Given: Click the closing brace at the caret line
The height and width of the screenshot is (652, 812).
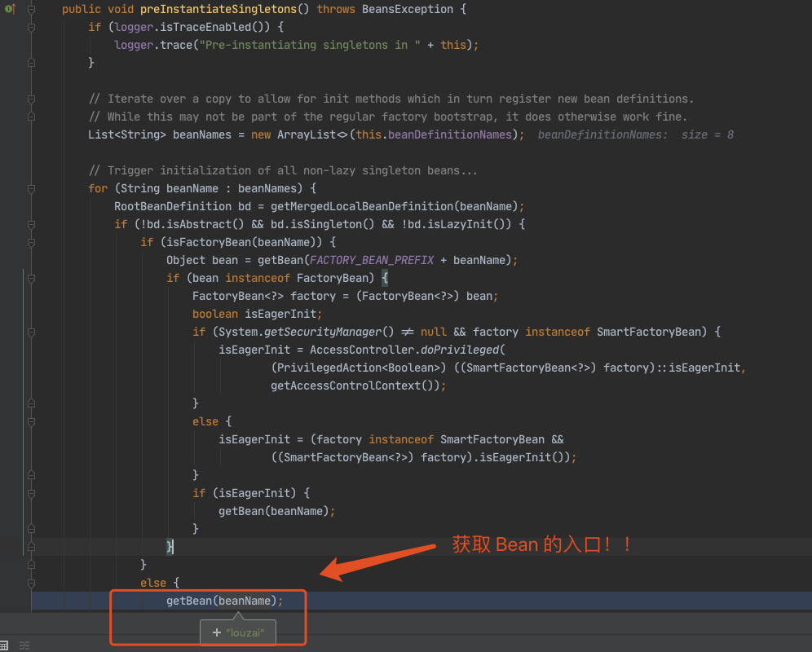Looking at the screenshot, I should pos(170,547).
